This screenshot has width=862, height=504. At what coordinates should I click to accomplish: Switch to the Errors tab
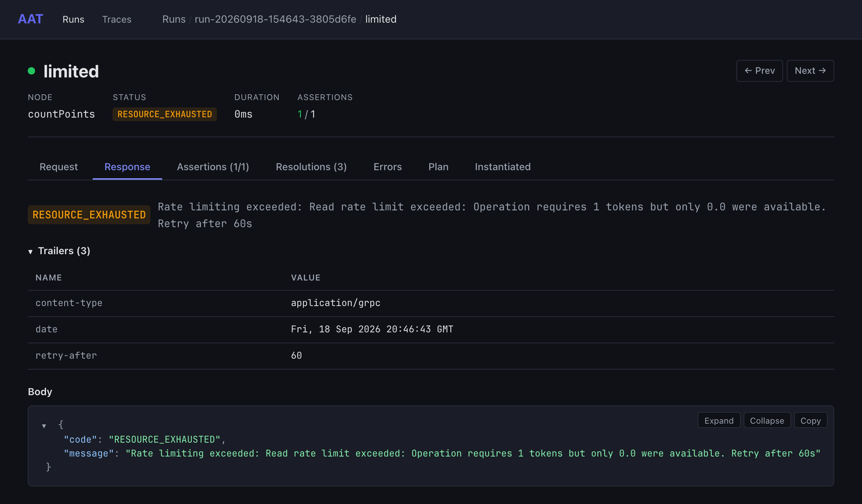point(388,167)
